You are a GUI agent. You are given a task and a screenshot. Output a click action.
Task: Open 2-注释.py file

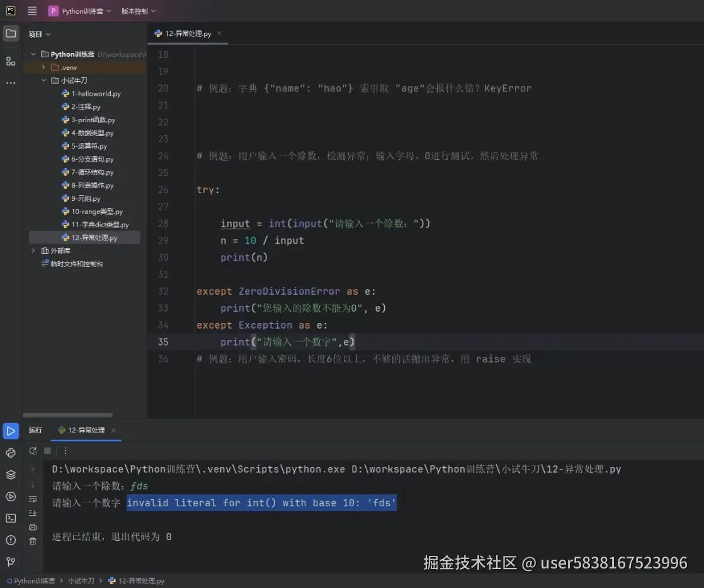(x=81, y=107)
